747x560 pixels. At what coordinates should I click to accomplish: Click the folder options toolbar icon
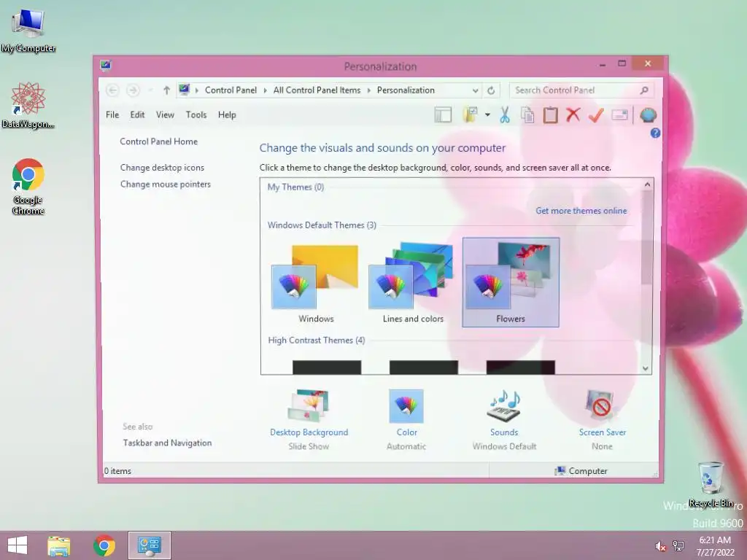tap(471, 114)
